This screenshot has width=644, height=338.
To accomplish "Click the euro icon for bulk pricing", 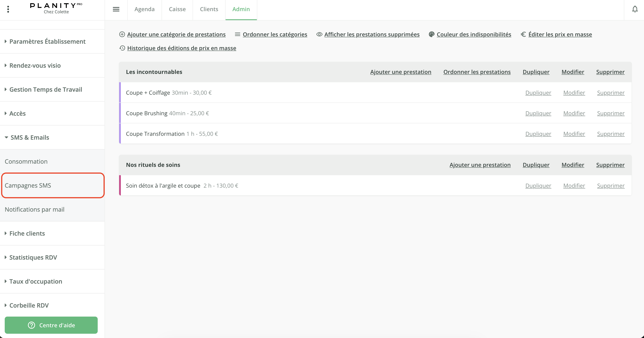I will click(523, 34).
